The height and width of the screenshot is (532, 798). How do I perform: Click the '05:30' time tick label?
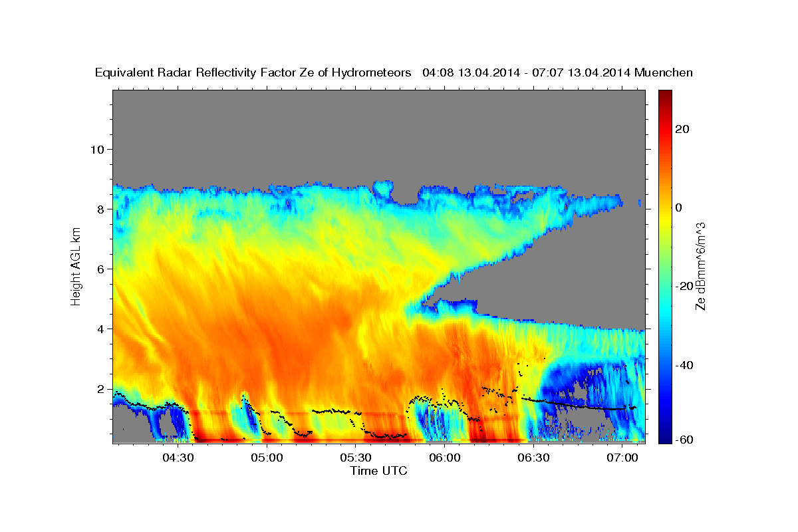click(356, 458)
